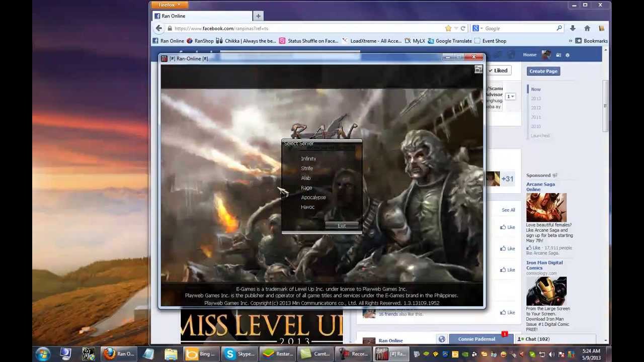Screen dimensions: 644x362
Task: Select the Strife server
Action: tap(307, 168)
